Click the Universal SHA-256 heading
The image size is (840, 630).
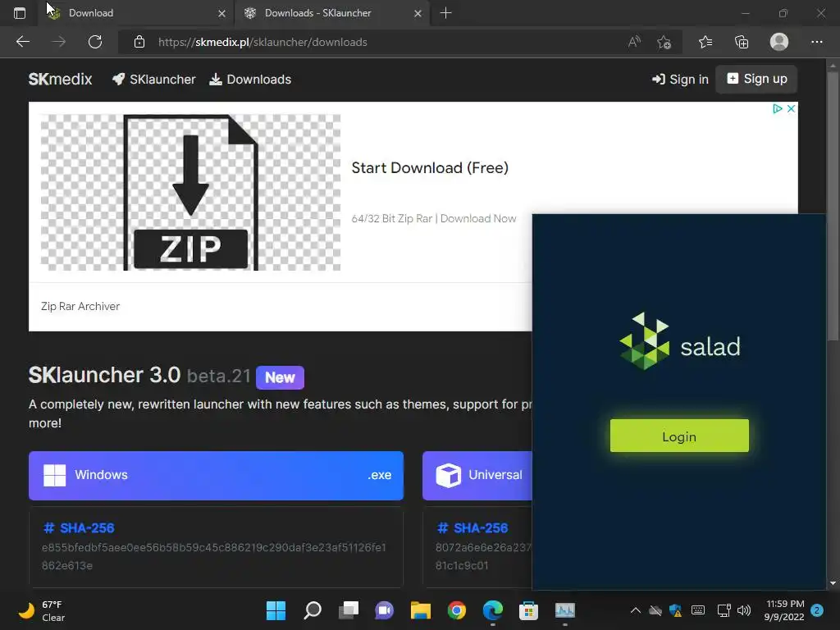472,528
